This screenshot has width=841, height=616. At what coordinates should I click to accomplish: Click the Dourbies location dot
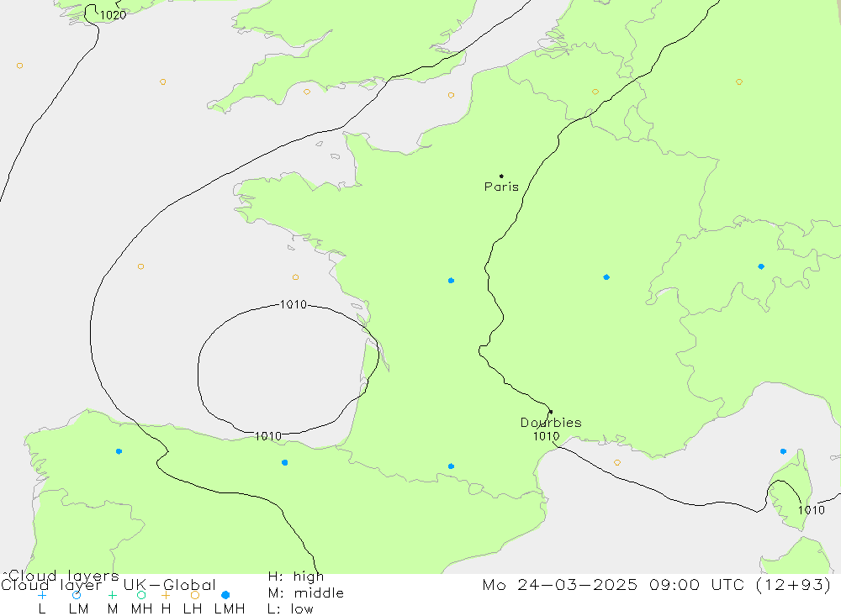click(x=551, y=412)
